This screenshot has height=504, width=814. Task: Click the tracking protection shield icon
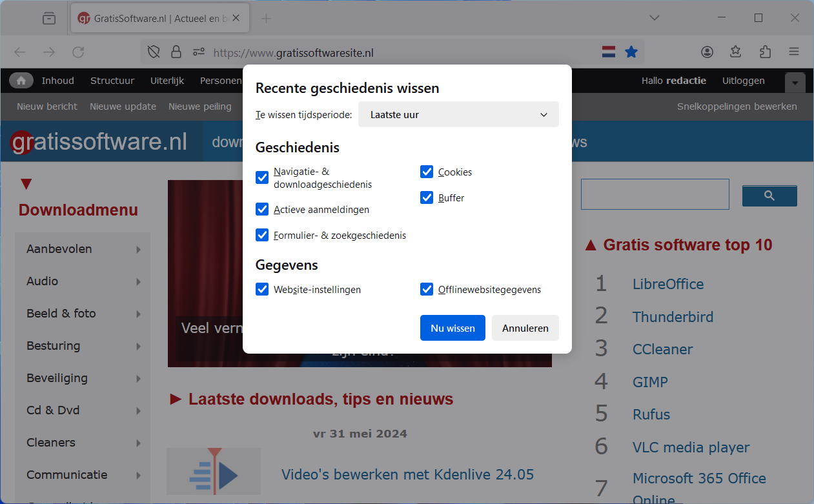tap(154, 52)
